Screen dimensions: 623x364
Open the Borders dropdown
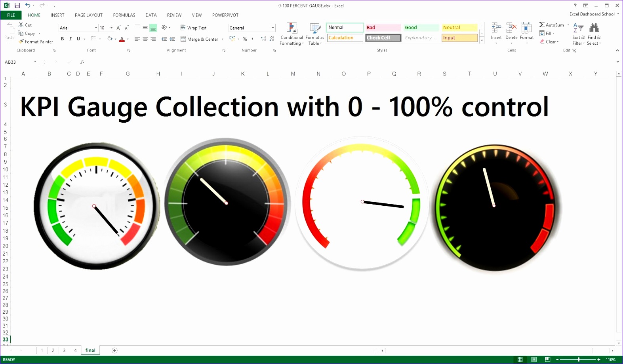tap(100, 39)
